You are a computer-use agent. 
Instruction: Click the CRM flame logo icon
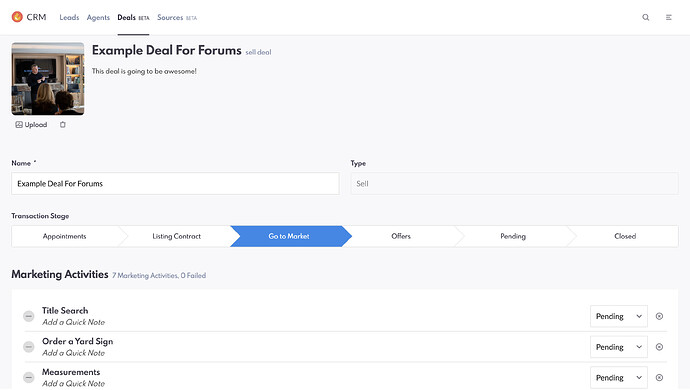tap(17, 17)
